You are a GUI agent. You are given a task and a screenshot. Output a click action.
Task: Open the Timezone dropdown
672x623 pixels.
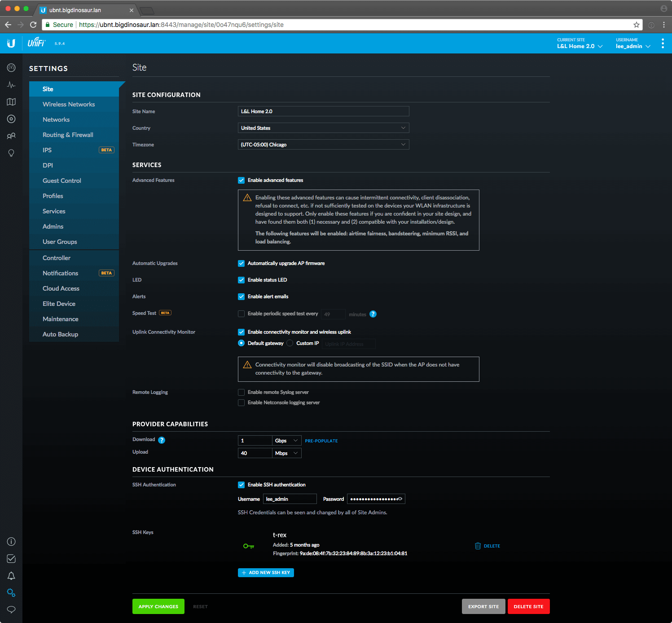click(x=323, y=145)
